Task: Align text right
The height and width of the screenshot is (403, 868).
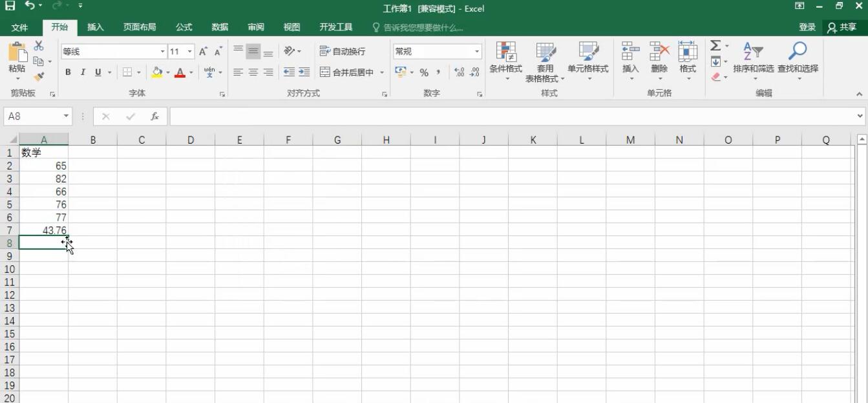Action: coord(268,72)
